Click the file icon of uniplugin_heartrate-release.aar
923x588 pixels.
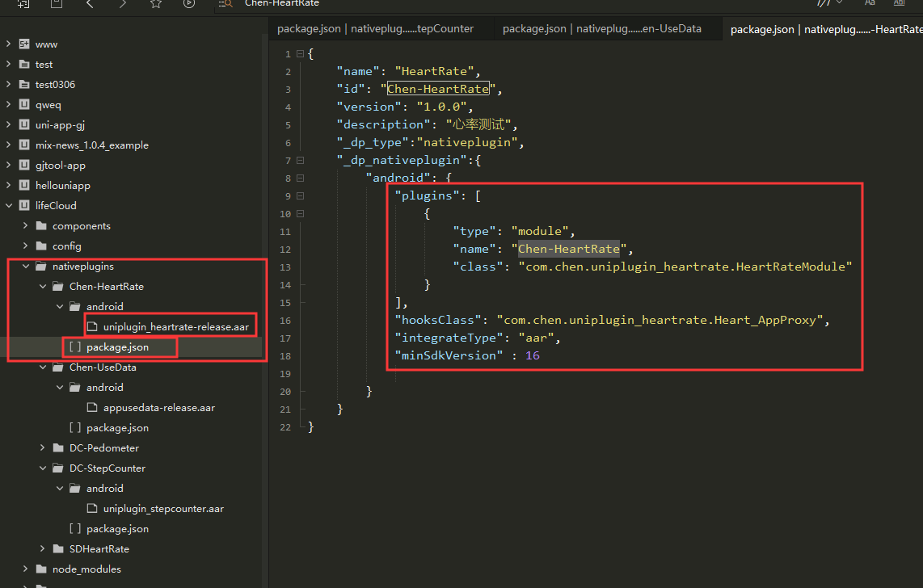pyautogui.click(x=92, y=326)
